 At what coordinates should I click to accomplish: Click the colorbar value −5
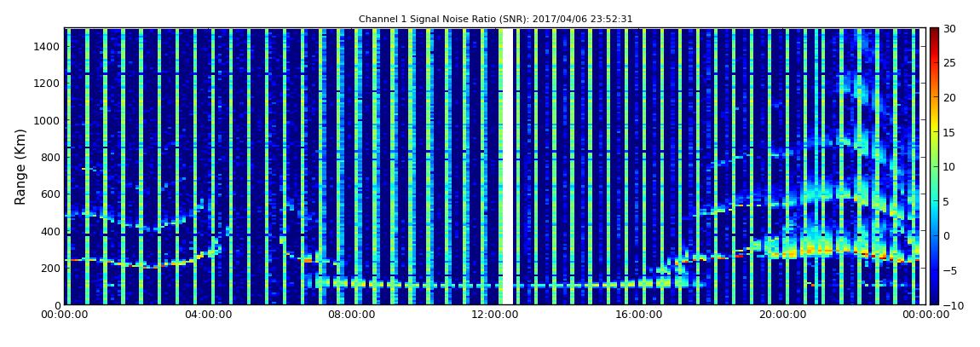pos(950,271)
